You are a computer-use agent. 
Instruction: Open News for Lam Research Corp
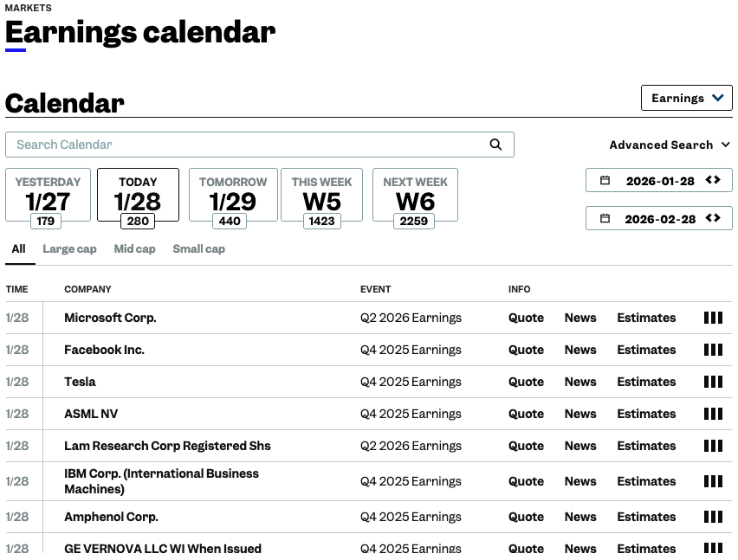tap(579, 446)
